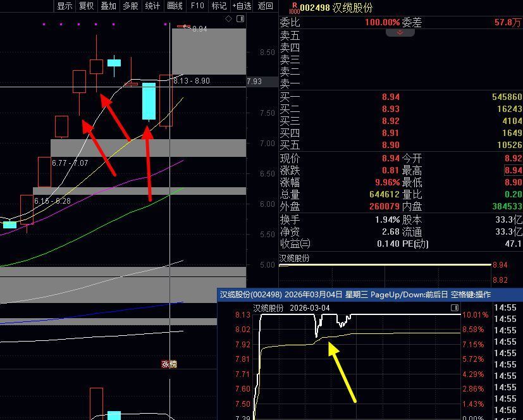Toggle side panel icon in intraday popup

coord(454,307)
